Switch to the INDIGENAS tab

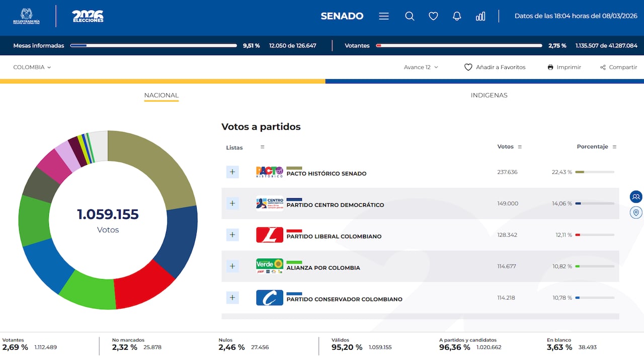click(489, 95)
